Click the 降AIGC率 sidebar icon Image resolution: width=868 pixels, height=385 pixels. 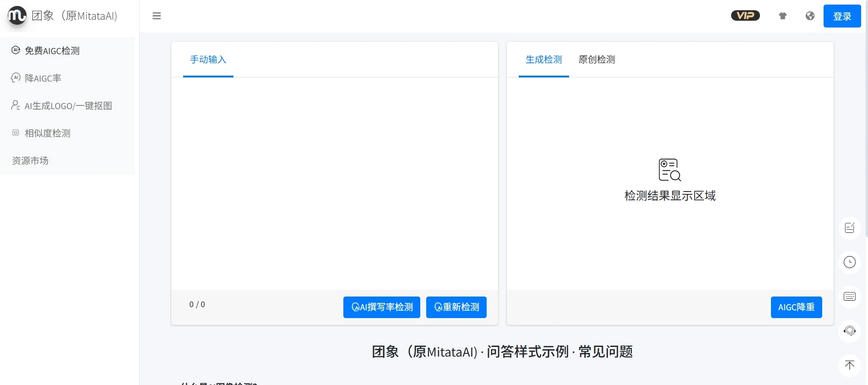tap(16, 77)
